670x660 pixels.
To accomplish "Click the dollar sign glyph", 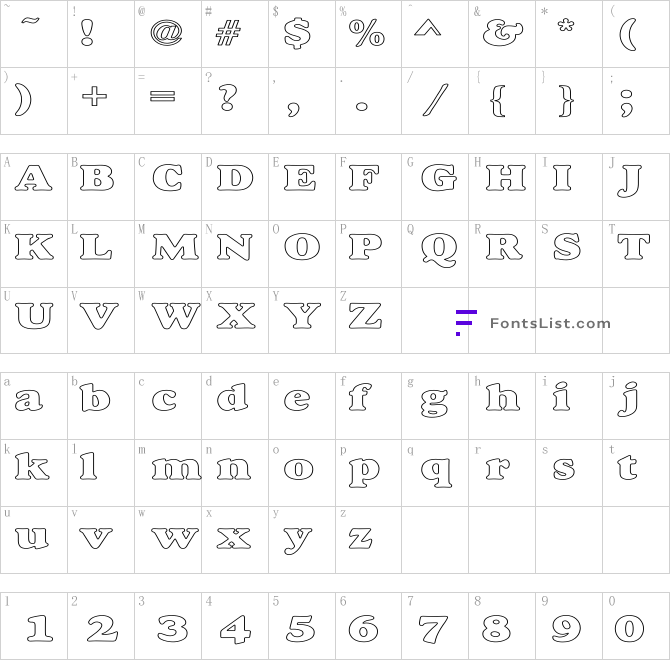I will tap(297, 34).
